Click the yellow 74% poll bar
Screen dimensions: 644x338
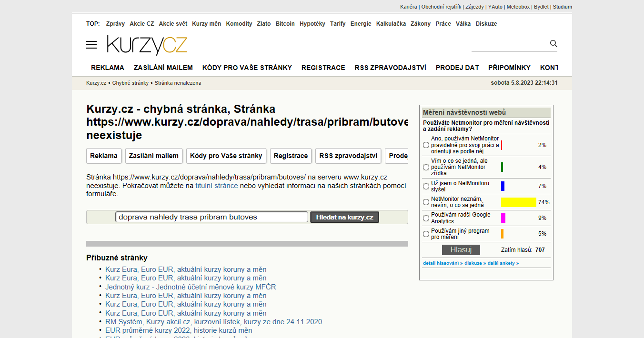point(518,202)
